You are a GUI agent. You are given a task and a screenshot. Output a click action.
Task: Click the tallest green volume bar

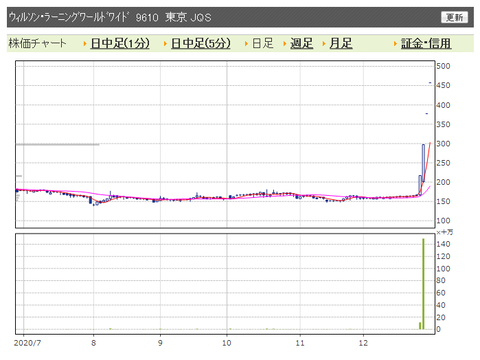423,284
